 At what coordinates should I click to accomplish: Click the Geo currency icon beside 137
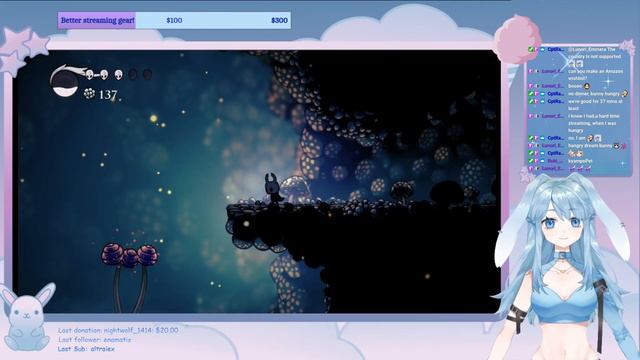click(x=89, y=94)
